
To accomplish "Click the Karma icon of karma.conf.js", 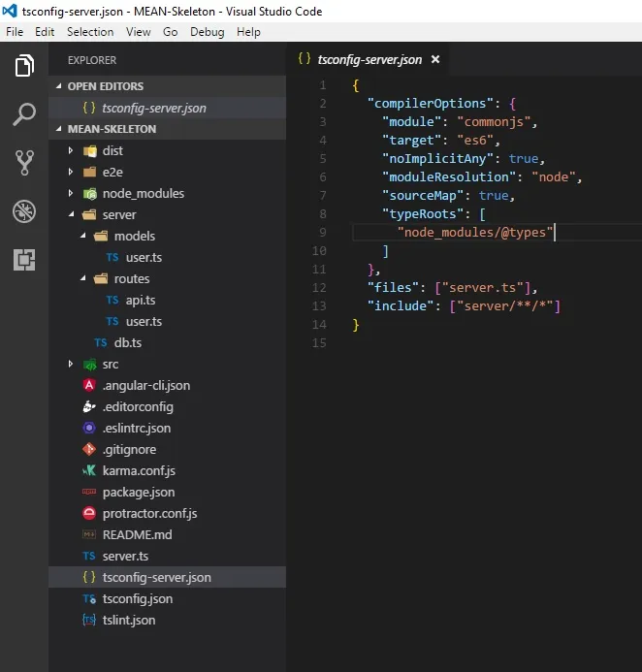I will (89, 470).
